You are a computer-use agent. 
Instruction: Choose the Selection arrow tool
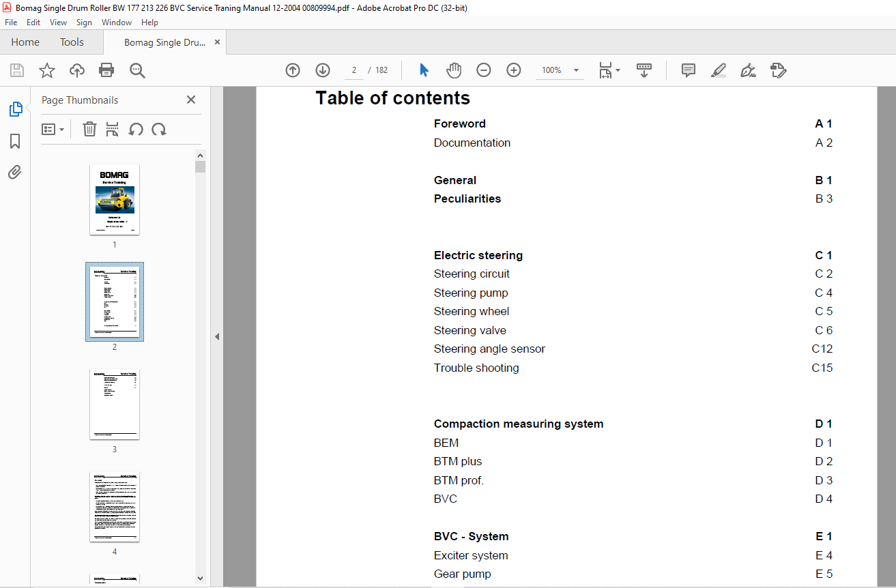tap(424, 70)
